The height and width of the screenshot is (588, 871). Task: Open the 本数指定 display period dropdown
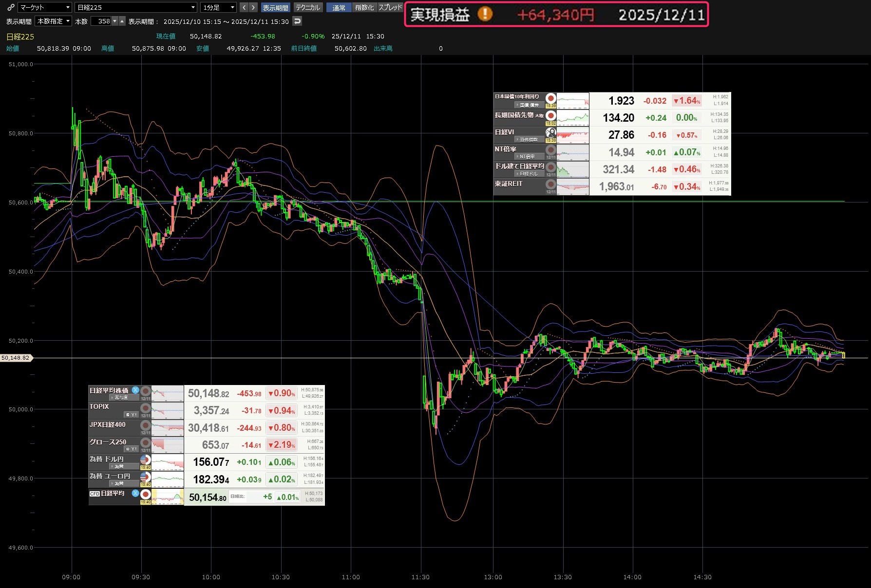coord(53,21)
